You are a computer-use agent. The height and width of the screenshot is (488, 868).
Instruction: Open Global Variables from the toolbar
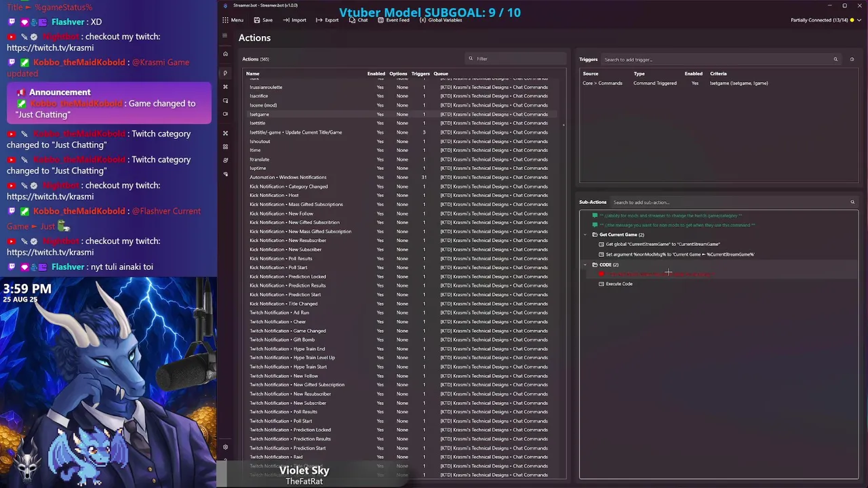pyautogui.click(x=441, y=20)
